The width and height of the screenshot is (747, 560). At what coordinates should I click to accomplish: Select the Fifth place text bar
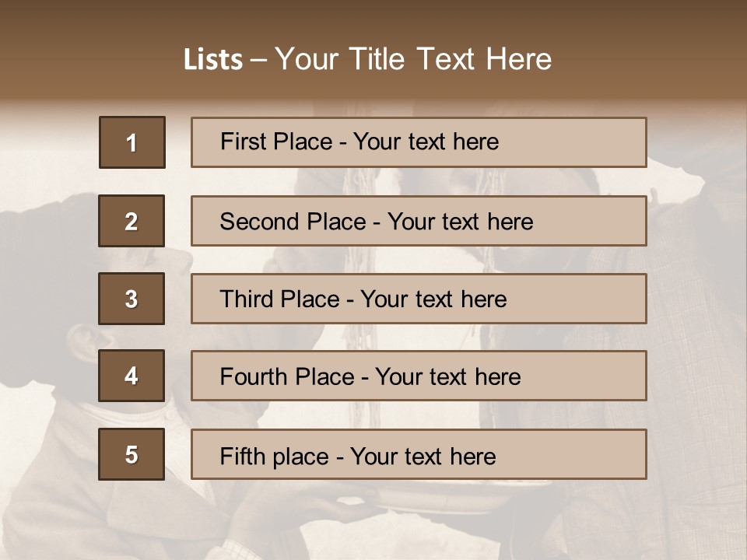419,454
